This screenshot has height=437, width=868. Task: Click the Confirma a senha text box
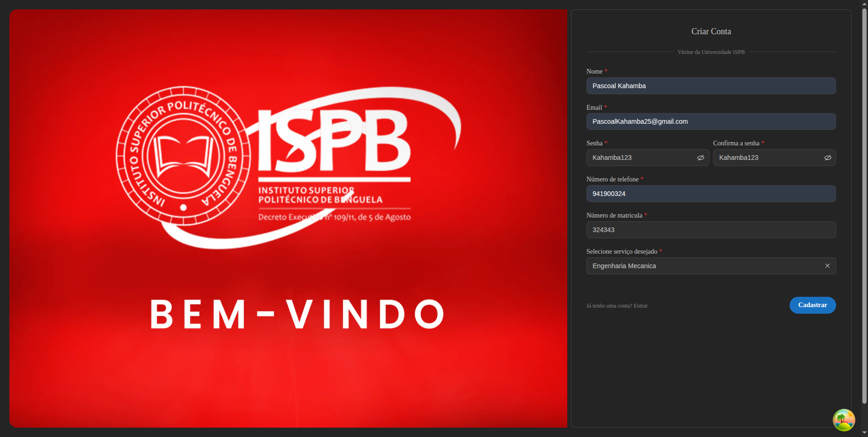(x=767, y=158)
